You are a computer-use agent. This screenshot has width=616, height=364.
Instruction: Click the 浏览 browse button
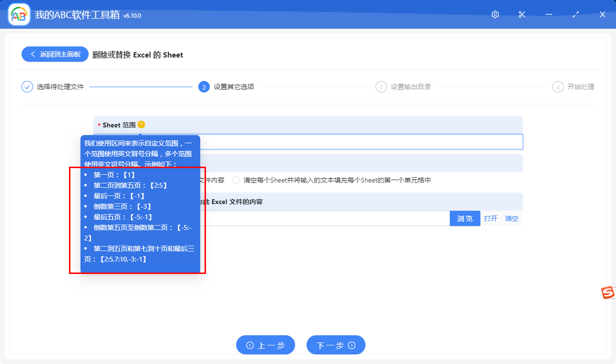pos(464,218)
